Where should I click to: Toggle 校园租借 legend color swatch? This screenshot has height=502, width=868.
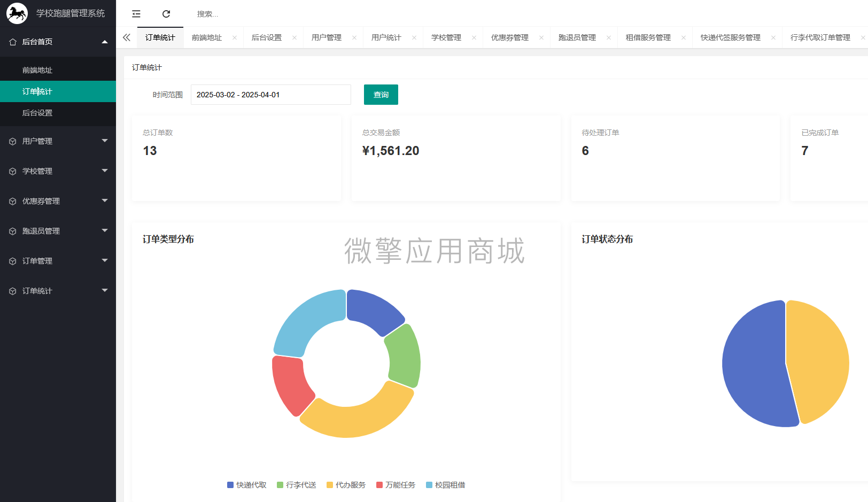point(429,485)
